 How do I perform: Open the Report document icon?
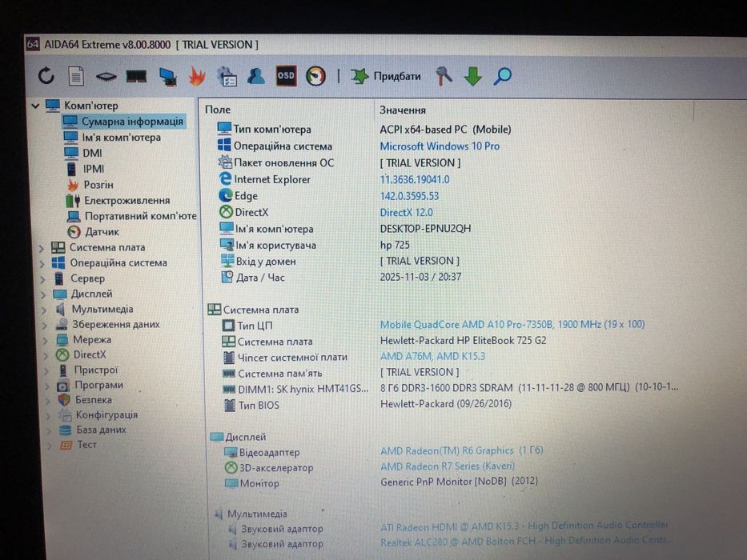pyautogui.click(x=76, y=76)
